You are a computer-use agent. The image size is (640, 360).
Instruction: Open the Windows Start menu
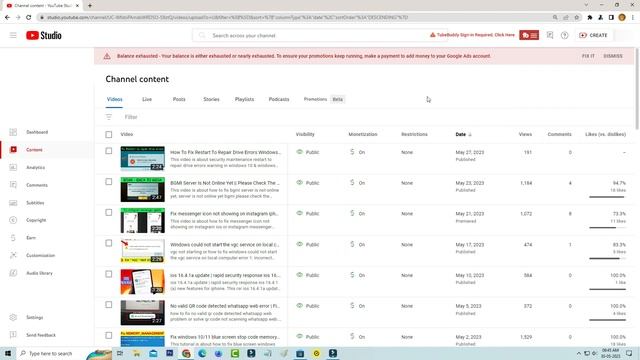(x=8, y=353)
